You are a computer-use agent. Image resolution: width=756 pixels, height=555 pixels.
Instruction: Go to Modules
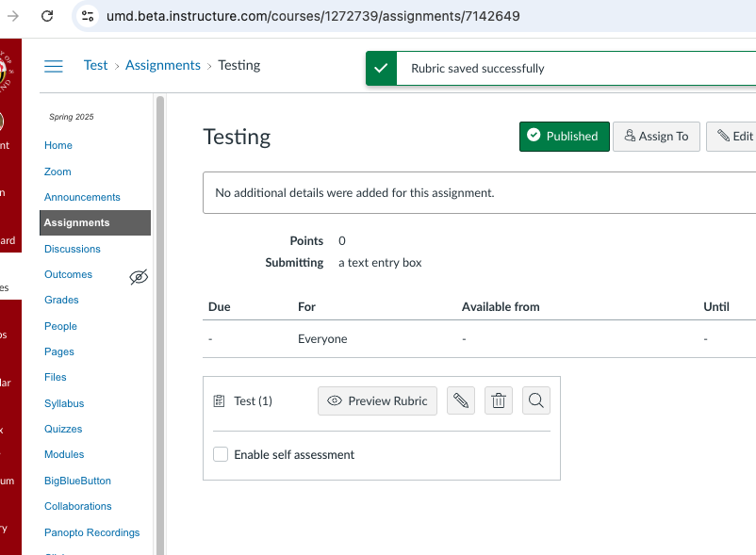pos(64,454)
